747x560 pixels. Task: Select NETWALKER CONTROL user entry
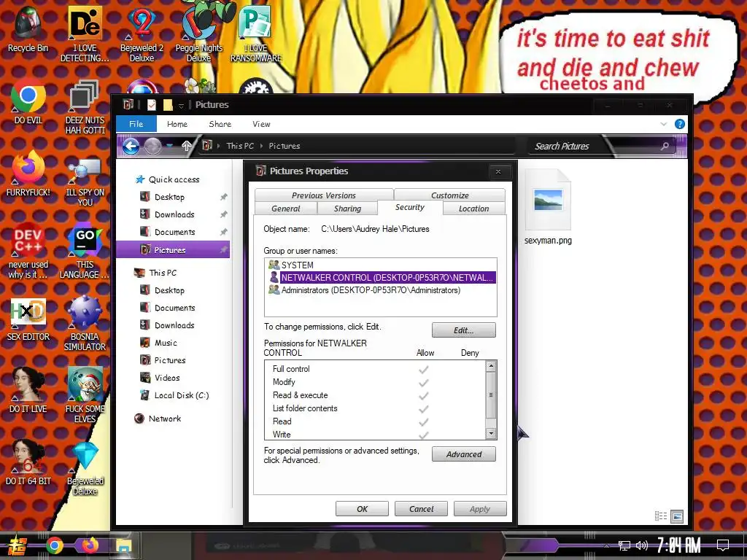[x=381, y=278]
